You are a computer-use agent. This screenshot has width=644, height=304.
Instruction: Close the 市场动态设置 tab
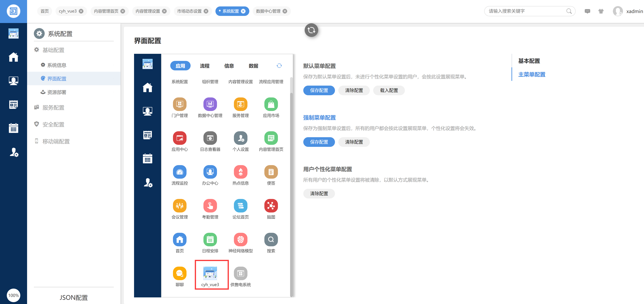click(206, 11)
